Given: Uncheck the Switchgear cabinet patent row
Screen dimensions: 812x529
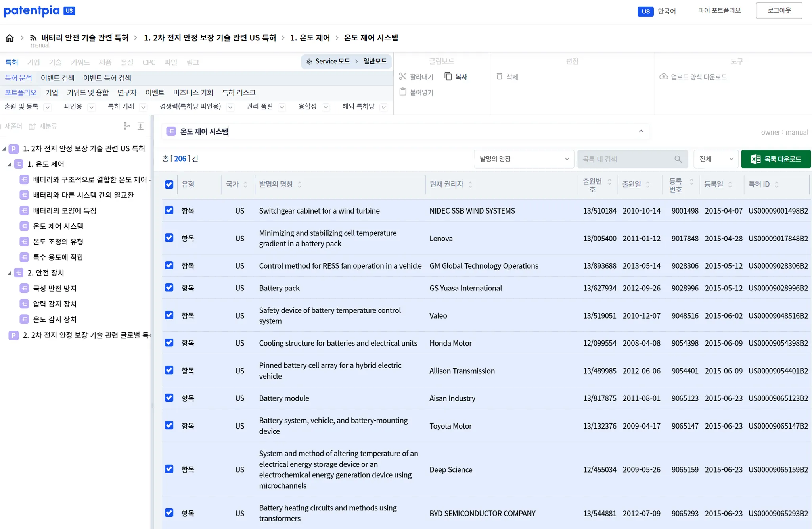Looking at the screenshot, I should [x=169, y=210].
